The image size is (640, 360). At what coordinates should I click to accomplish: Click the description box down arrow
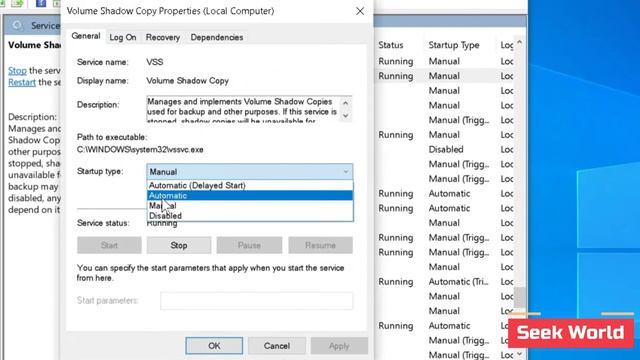coord(346,116)
